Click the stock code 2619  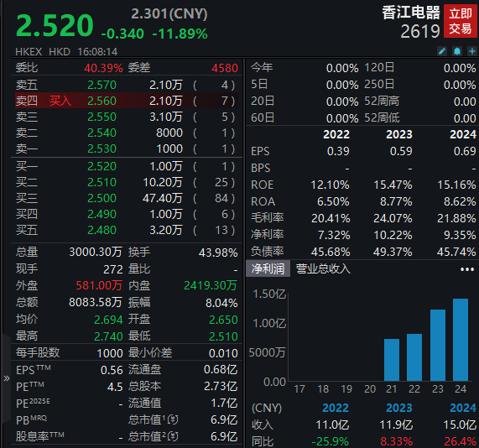point(420,31)
